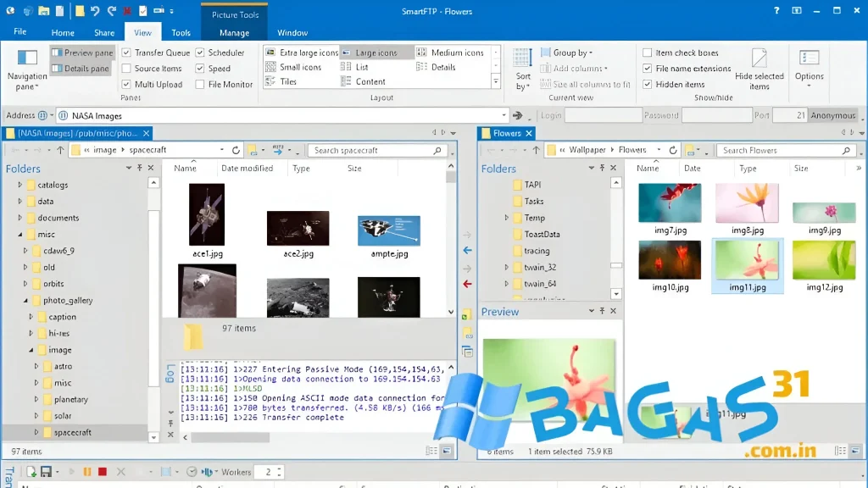Select the Content layout

coord(363,81)
